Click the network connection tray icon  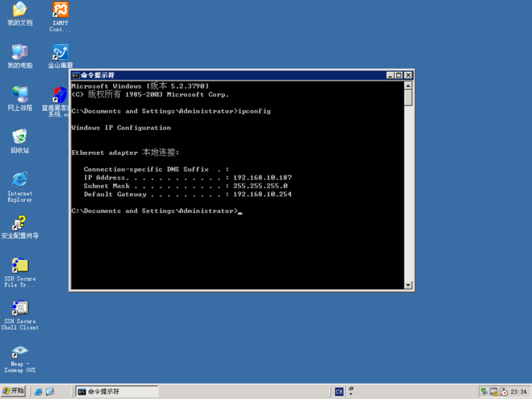[484, 392]
